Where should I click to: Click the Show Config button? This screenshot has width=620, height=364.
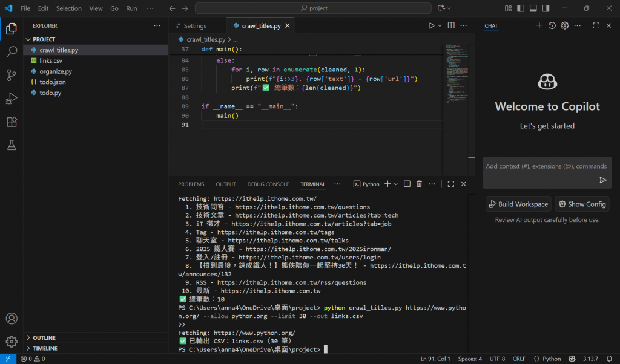[582, 204]
